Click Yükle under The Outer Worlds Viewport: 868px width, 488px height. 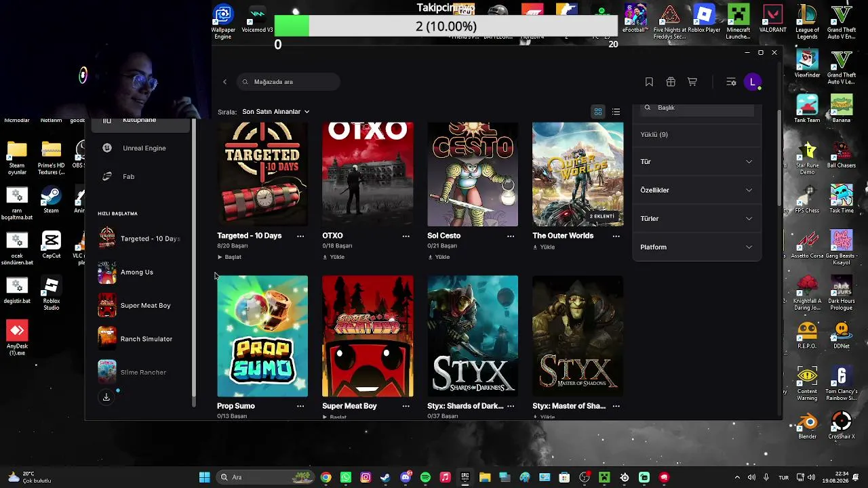(x=544, y=247)
